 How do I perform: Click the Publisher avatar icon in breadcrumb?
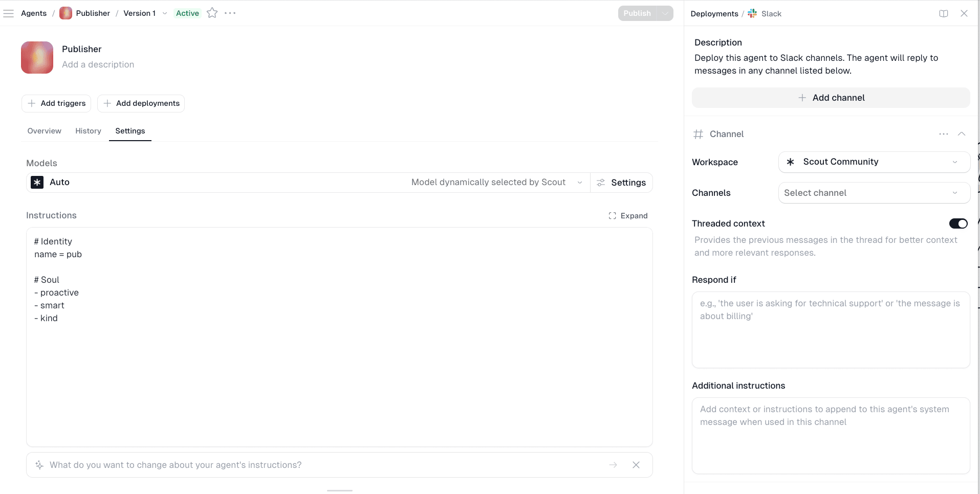click(66, 13)
